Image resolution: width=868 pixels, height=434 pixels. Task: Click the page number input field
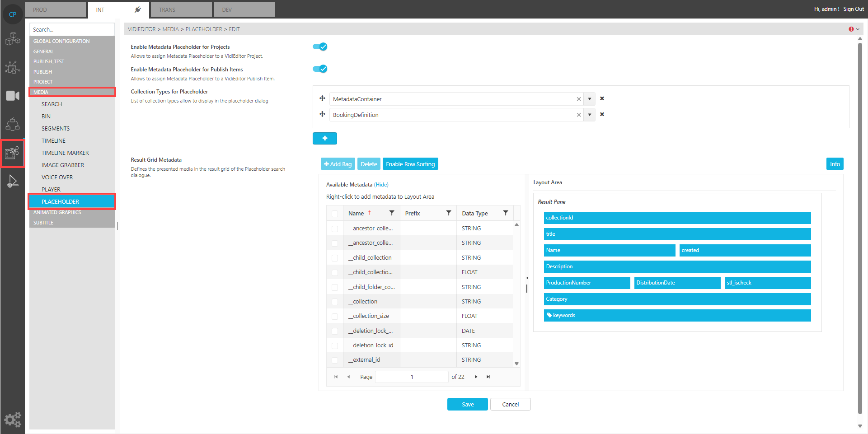tap(412, 377)
